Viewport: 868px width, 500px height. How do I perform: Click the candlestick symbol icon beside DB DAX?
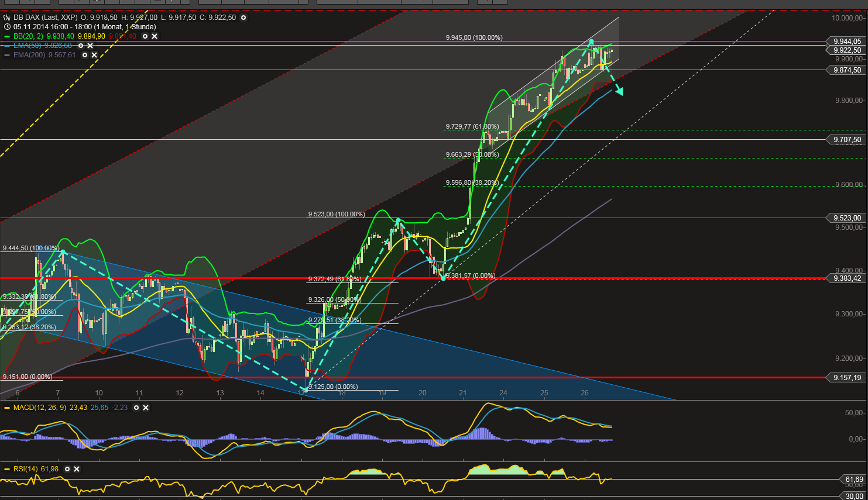(6, 17)
